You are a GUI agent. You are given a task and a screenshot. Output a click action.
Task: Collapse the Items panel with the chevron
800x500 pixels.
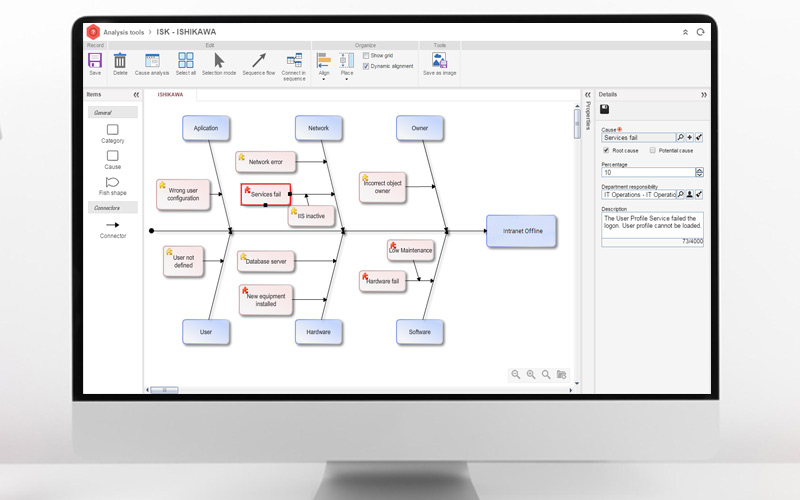pos(136,95)
